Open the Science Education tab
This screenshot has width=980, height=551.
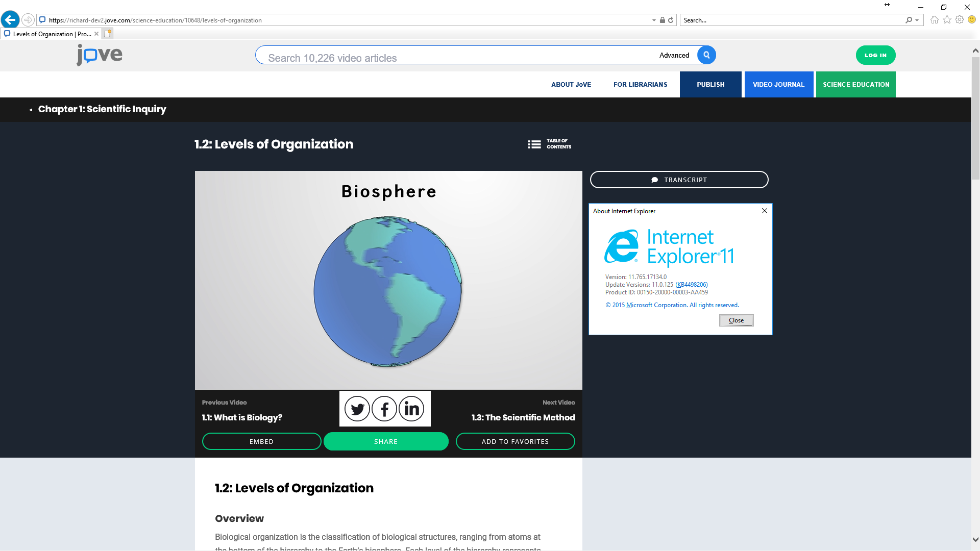pyautogui.click(x=855, y=85)
